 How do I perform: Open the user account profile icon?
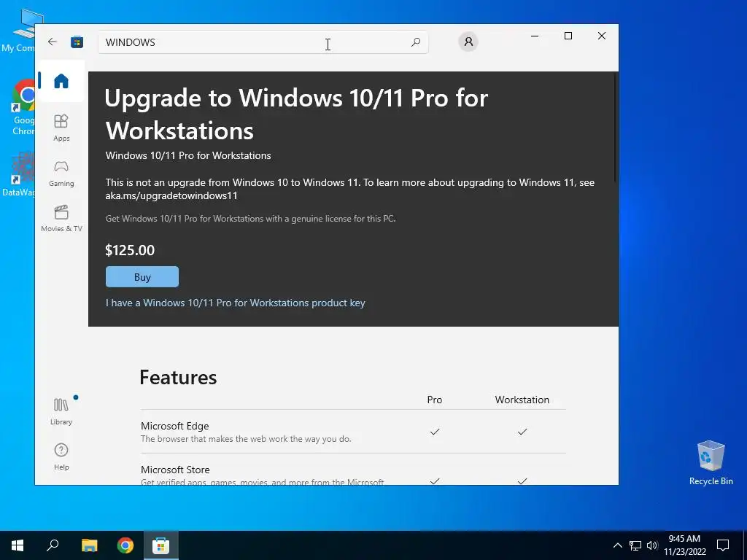(468, 42)
